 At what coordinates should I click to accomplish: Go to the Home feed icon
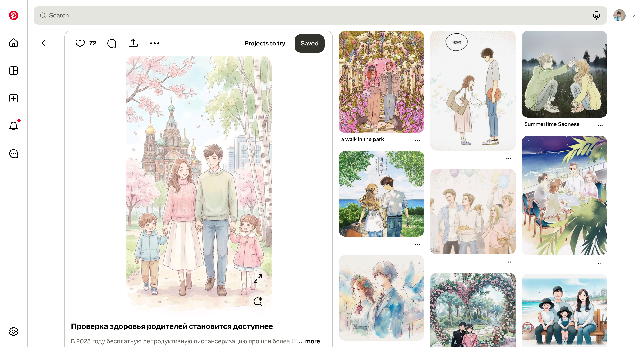point(13,43)
